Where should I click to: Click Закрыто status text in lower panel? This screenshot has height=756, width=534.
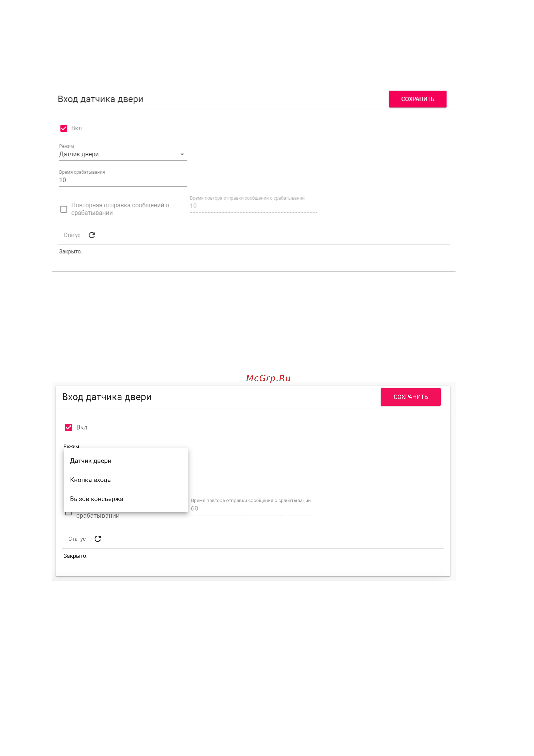[x=75, y=556]
